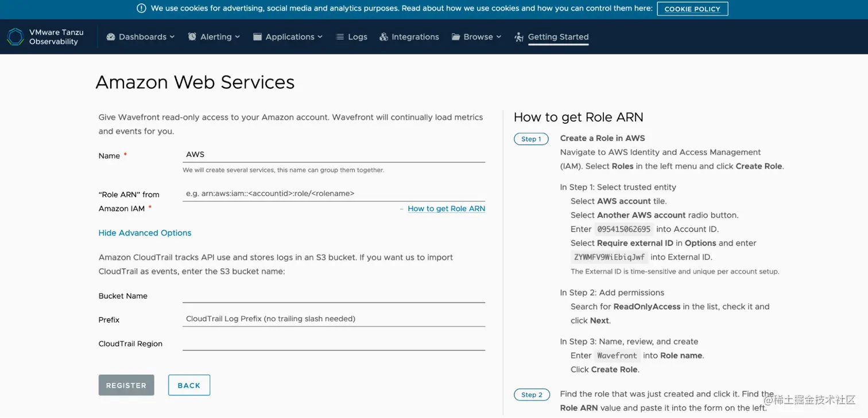Image resolution: width=868 pixels, height=418 pixels.
Task: Click the CloudTrail Region input field
Action: click(334, 343)
